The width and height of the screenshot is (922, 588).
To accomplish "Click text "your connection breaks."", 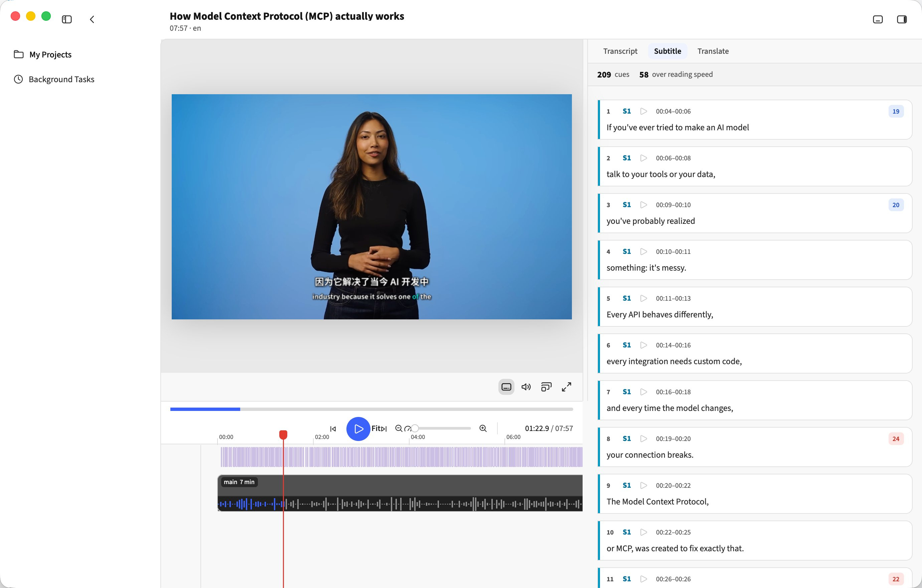I will pos(650,455).
